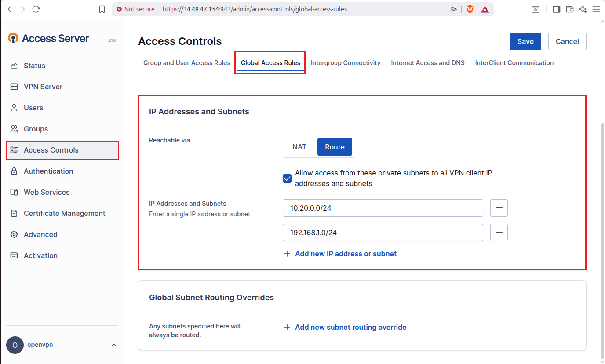This screenshot has height=364, width=605.
Task: Bookmark this page
Action: point(102,9)
